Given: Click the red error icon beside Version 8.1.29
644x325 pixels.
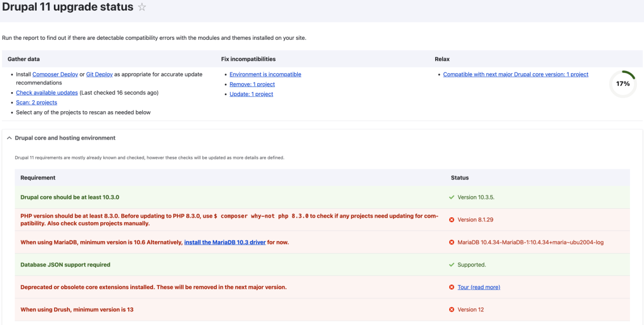Looking at the screenshot, I should 451,219.
